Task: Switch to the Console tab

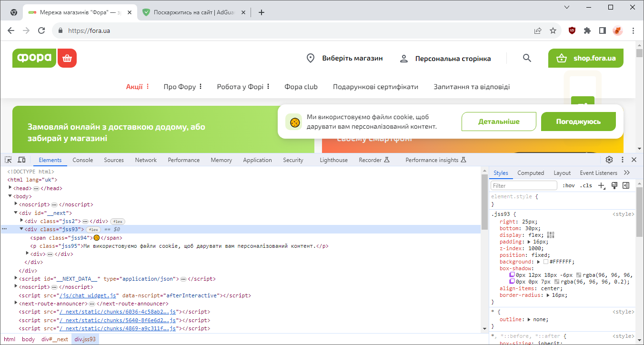Action: point(82,160)
